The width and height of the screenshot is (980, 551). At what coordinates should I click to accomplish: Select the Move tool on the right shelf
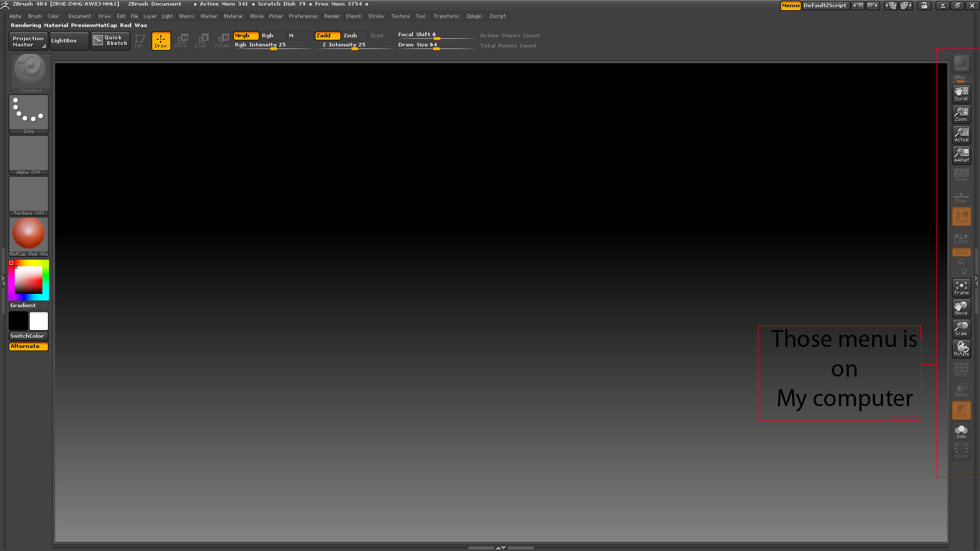pos(961,307)
